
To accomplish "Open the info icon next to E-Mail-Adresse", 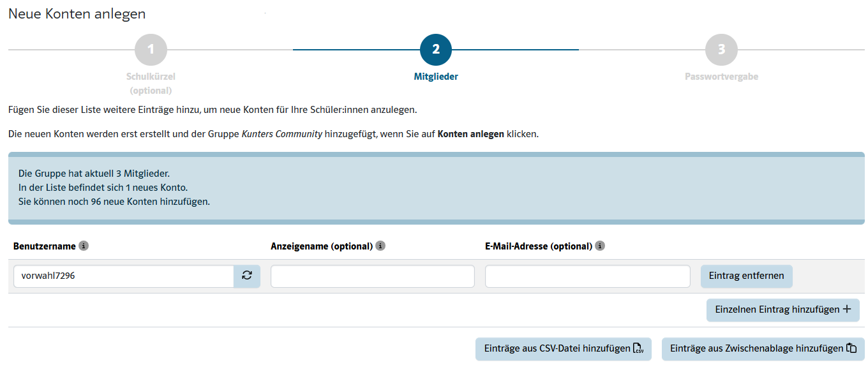I will pyautogui.click(x=600, y=246).
